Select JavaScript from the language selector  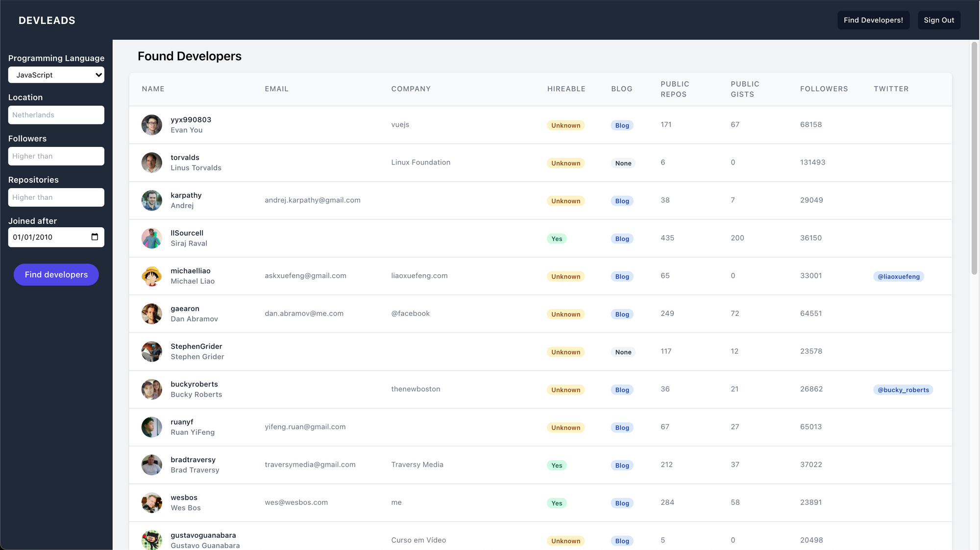click(56, 74)
